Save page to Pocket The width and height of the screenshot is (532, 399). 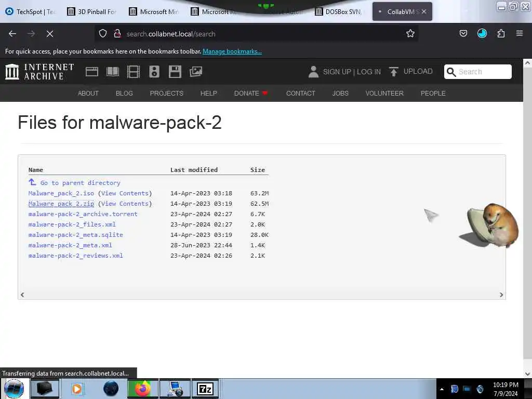click(463, 33)
